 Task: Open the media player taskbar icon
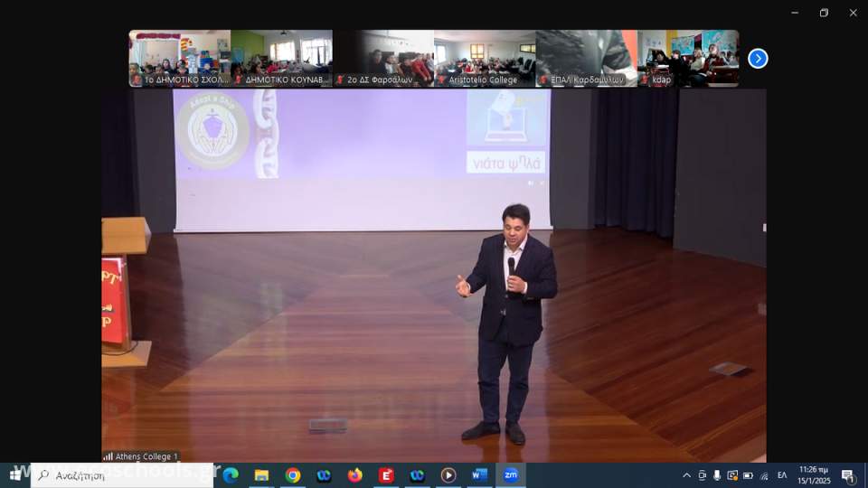click(x=448, y=475)
